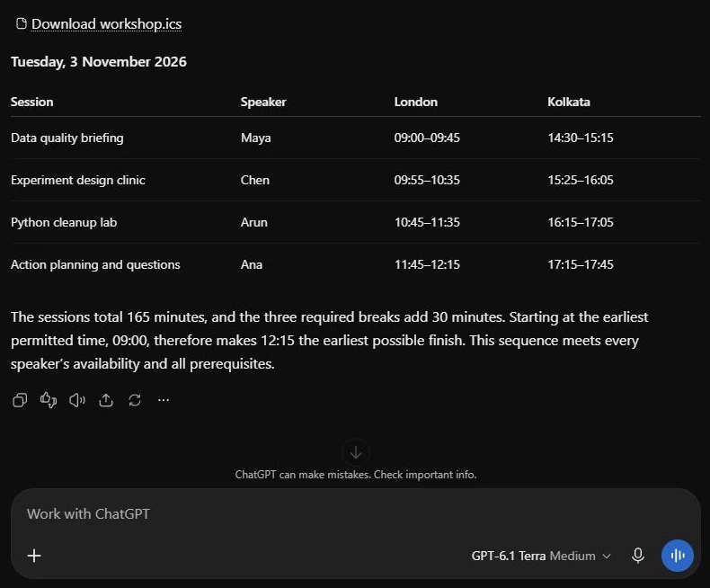Click Kolkata time 16:15–17:05
710x588 pixels.
(581, 222)
